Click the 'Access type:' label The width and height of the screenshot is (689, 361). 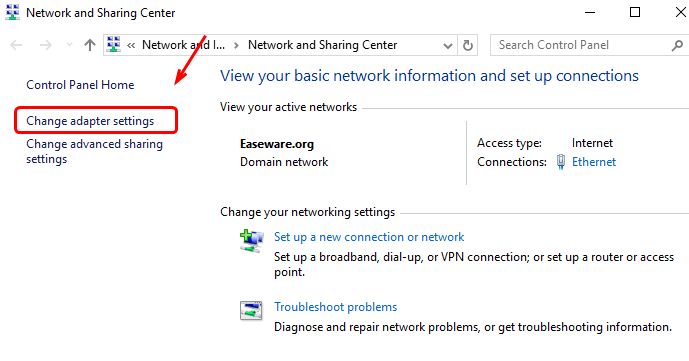[x=509, y=143]
